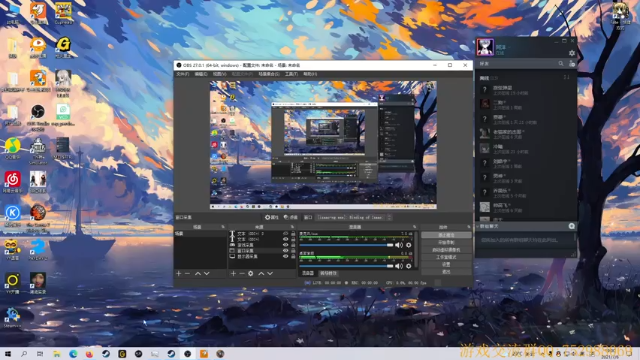Toggle visibility of the display capture source

click(285, 256)
